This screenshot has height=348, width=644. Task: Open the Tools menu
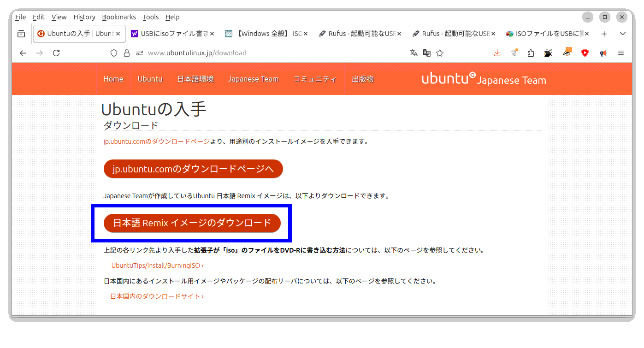click(x=151, y=17)
